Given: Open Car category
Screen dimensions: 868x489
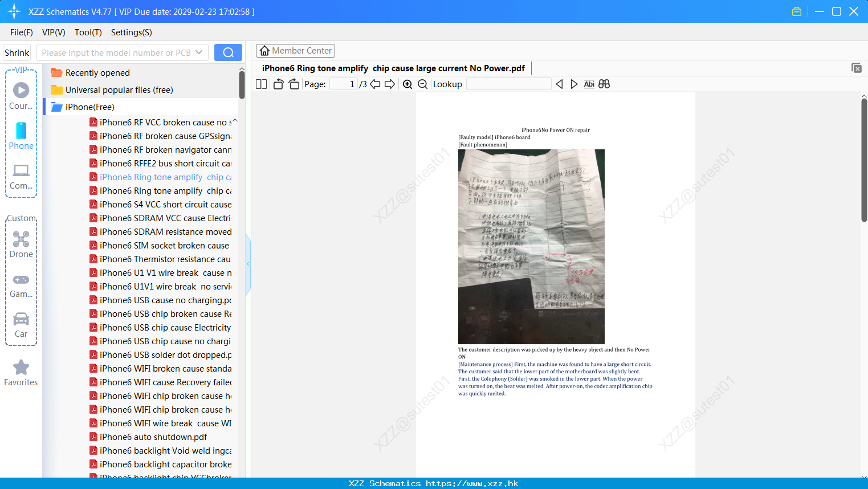Looking at the screenshot, I should [21, 325].
